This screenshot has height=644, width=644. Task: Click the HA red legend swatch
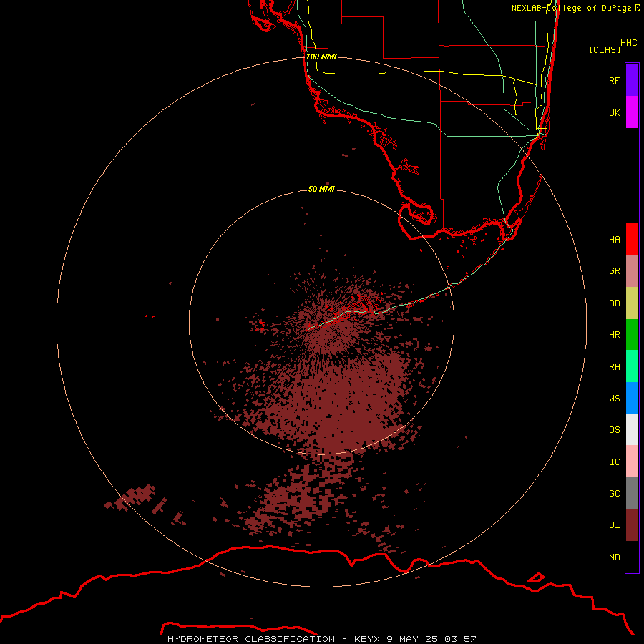632,239
